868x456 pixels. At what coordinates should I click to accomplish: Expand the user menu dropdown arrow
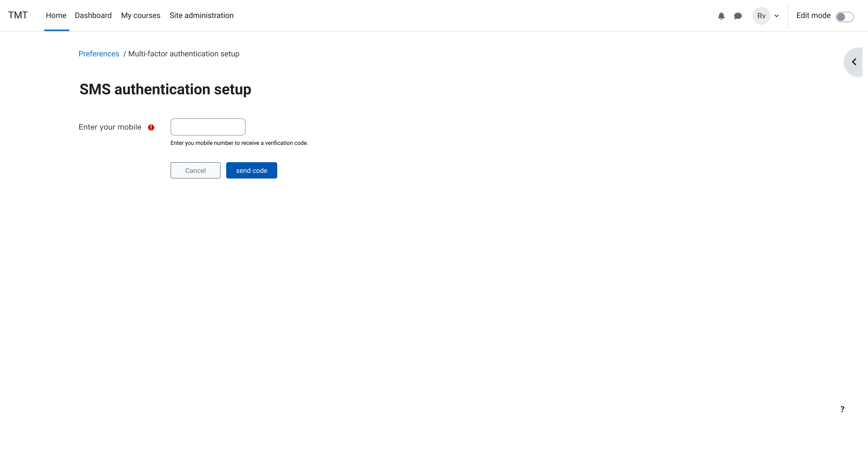[x=776, y=16]
